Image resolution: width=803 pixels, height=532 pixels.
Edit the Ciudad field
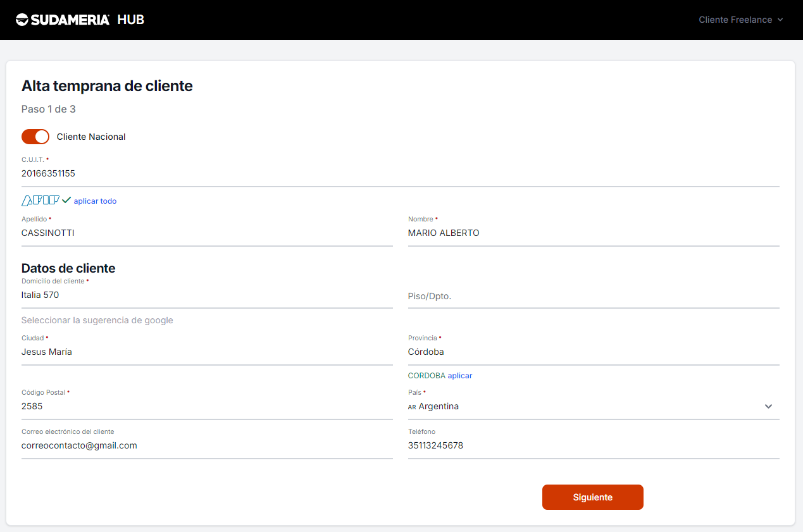(206, 352)
